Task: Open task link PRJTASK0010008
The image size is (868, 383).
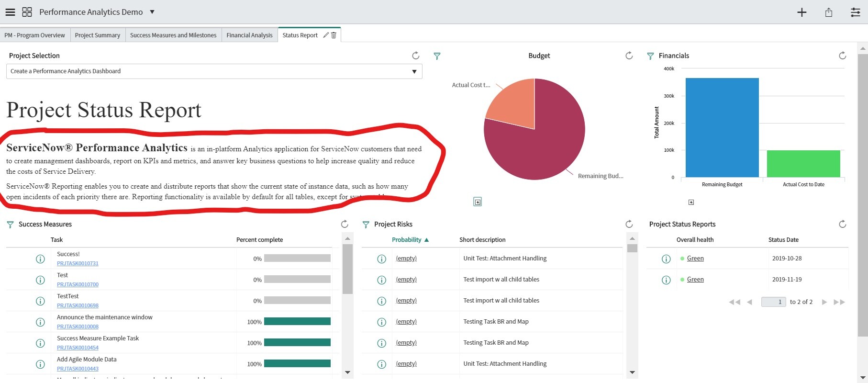Action: pos(78,327)
